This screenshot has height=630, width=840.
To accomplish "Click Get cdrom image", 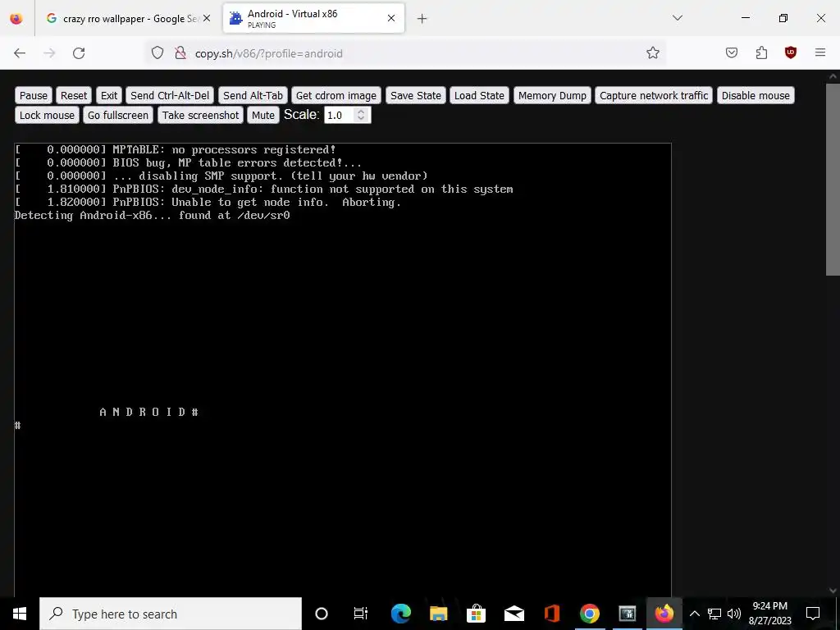I will point(336,95).
